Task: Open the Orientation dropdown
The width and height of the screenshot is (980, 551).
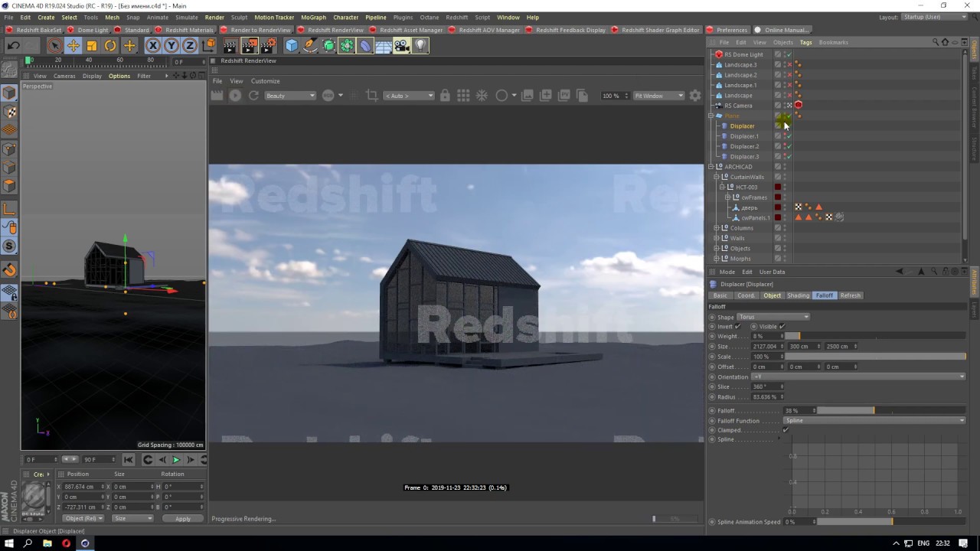Action: pos(858,377)
